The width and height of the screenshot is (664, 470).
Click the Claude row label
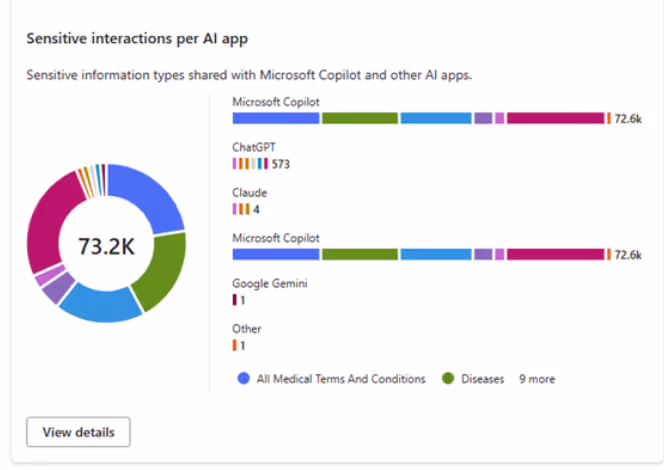[x=249, y=193]
